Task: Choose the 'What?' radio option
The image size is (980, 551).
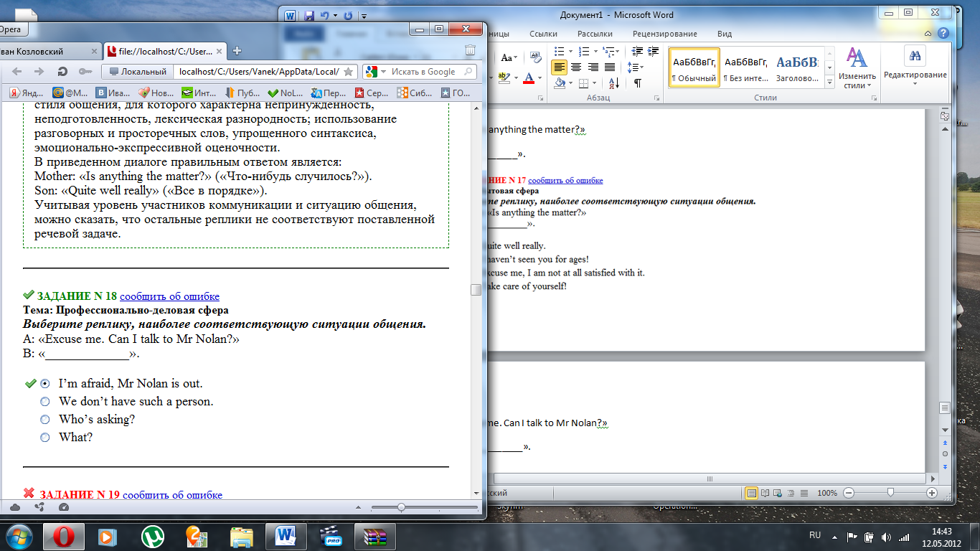Action: [x=45, y=437]
